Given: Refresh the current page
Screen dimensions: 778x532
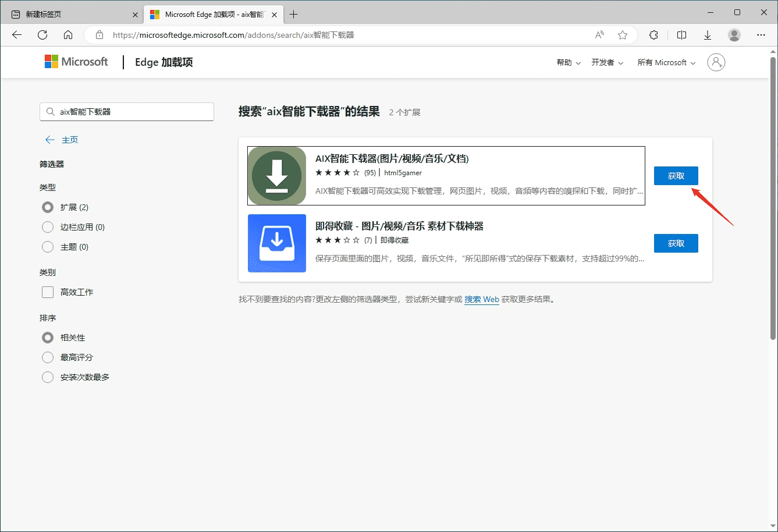Looking at the screenshot, I should click(42, 35).
